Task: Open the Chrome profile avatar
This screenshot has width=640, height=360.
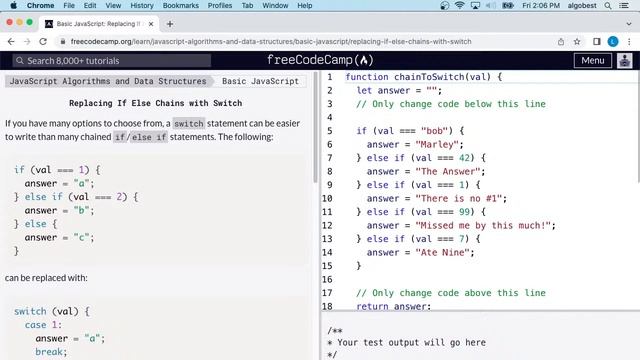Action: pos(613,42)
